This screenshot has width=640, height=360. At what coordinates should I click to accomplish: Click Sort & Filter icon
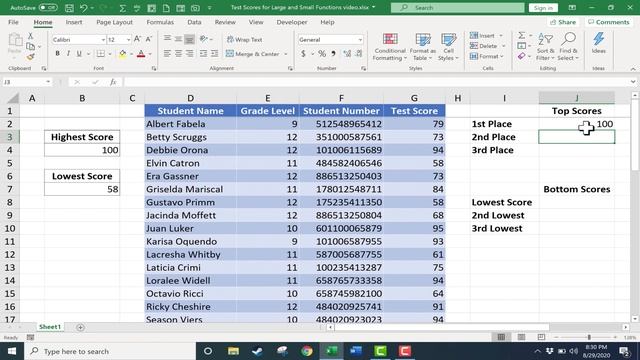(545, 47)
